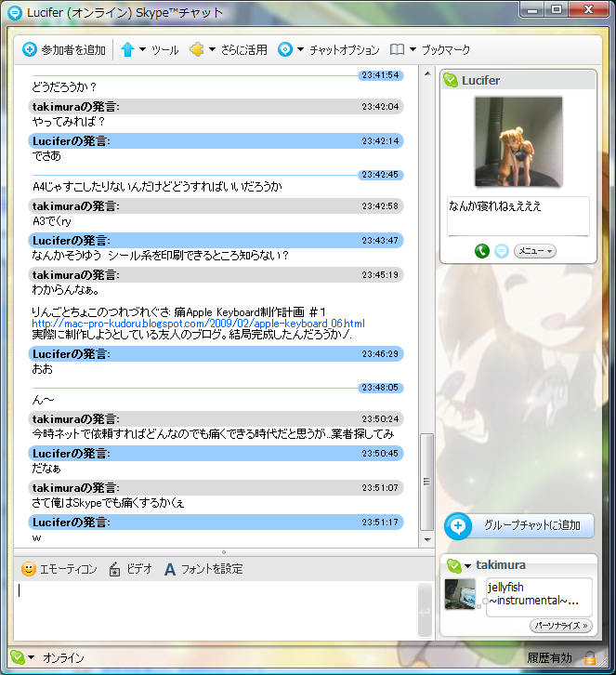Open the ブックマーク dropdown arrow
Image resolution: width=616 pixels, height=675 pixels.
pyautogui.click(x=413, y=49)
